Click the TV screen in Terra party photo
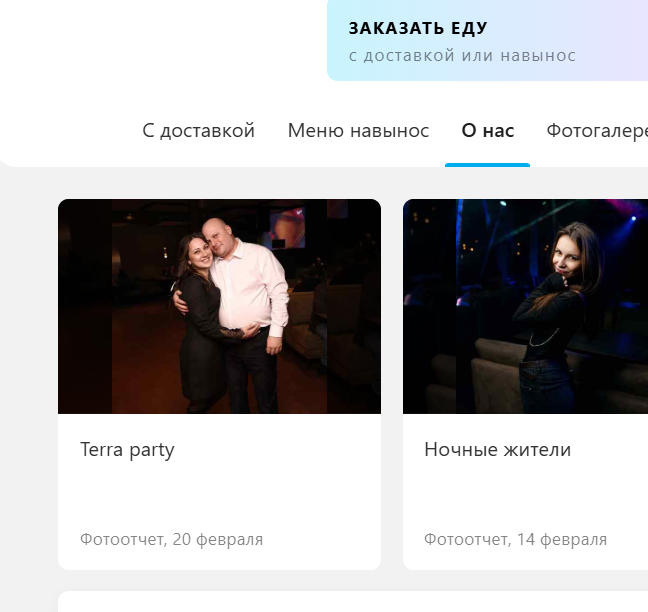The width and height of the screenshot is (648, 612). [287, 227]
